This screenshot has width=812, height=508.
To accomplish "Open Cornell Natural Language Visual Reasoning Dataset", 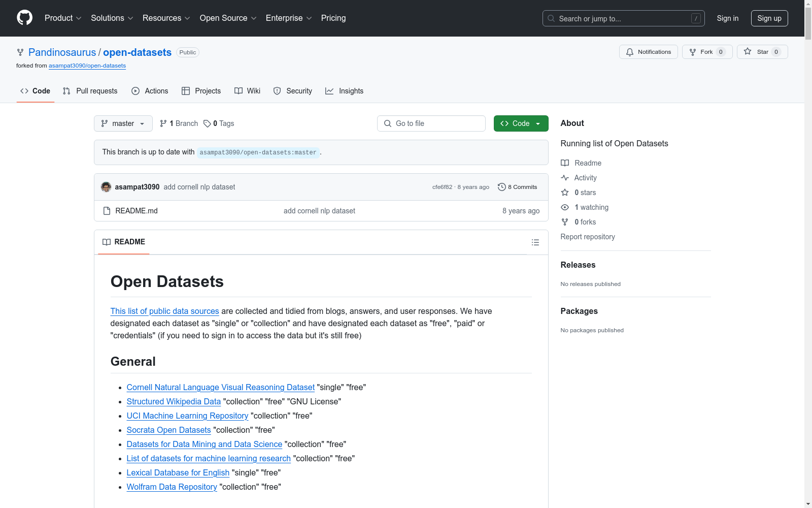I will (x=221, y=387).
